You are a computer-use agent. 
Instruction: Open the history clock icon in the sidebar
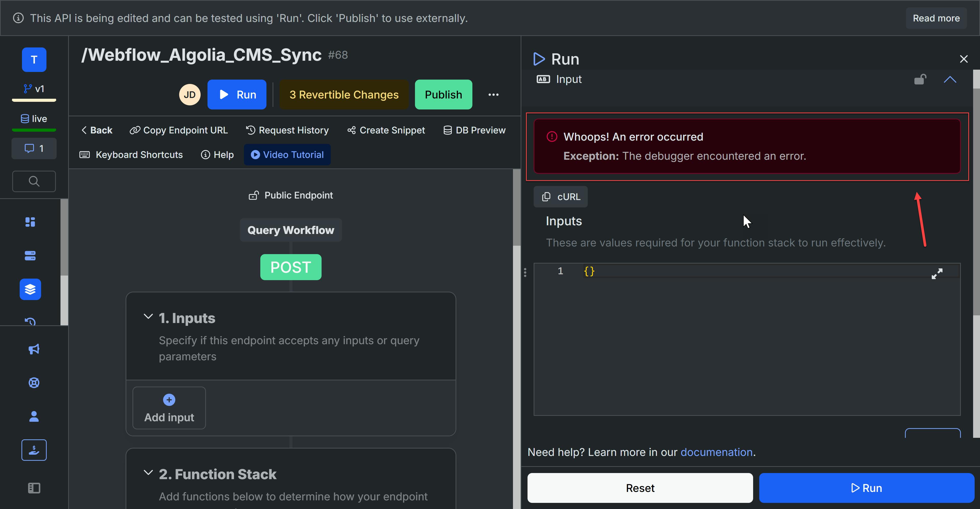point(30,321)
